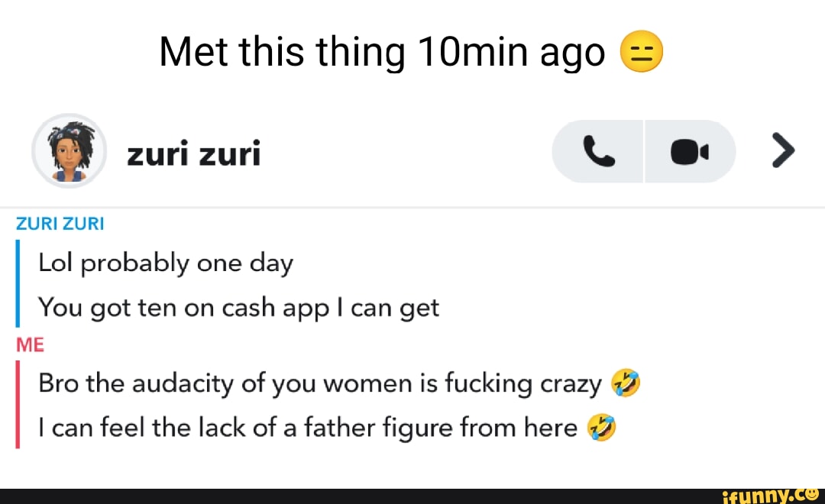This screenshot has width=825, height=504.
Task: Tap the phone handset symbol in call pill
Action: coord(597,150)
